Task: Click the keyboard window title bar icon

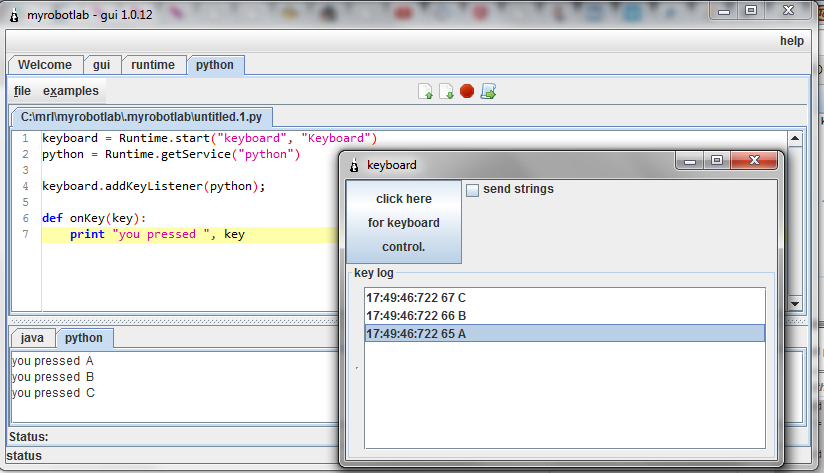Action: (354, 165)
